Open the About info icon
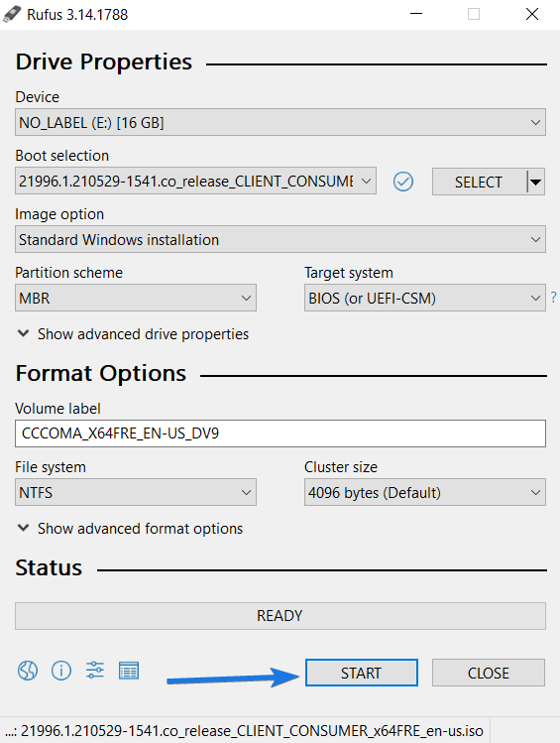Image resolution: width=560 pixels, height=743 pixels. (x=61, y=671)
